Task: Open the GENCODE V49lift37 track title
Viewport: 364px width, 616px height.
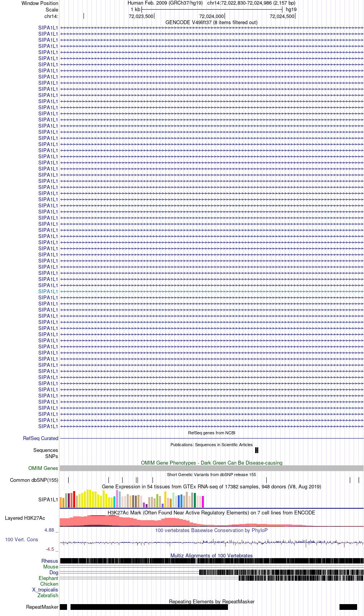Action: point(212,22)
